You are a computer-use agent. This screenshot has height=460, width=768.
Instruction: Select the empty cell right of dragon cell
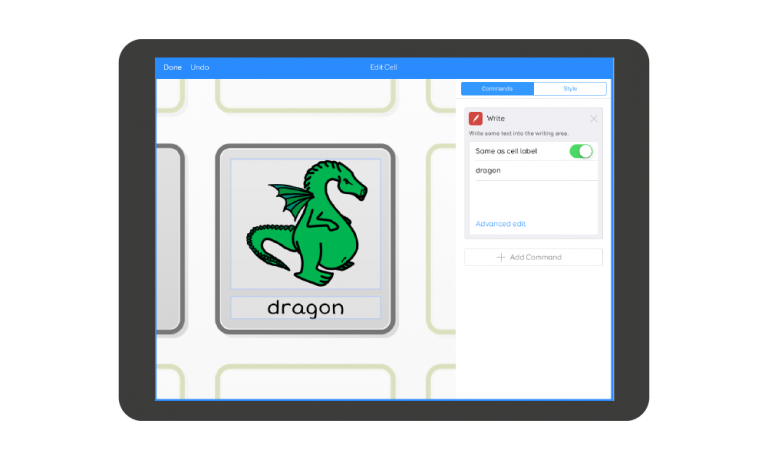pyautogui.click(x=442, y=238)
